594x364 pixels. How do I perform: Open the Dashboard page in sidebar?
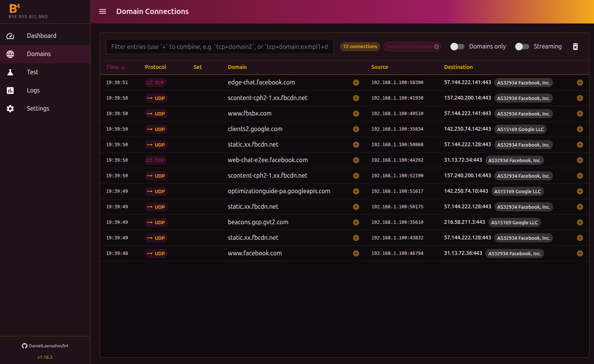(x=41, y=36)
